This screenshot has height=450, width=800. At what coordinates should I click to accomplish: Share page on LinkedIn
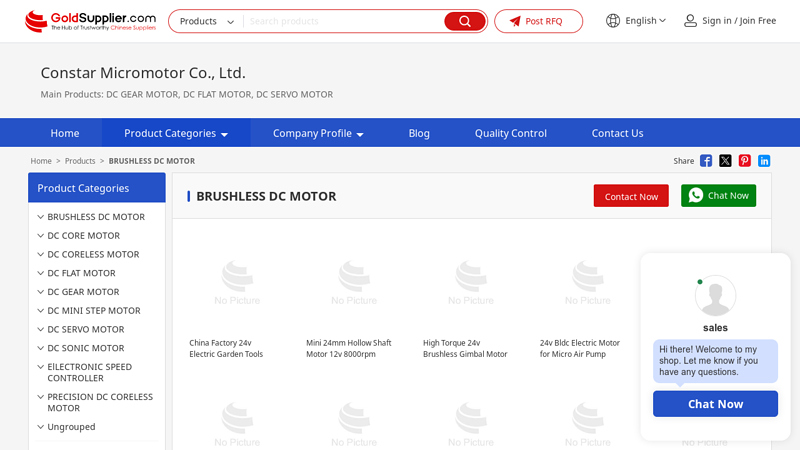(764, 161)
